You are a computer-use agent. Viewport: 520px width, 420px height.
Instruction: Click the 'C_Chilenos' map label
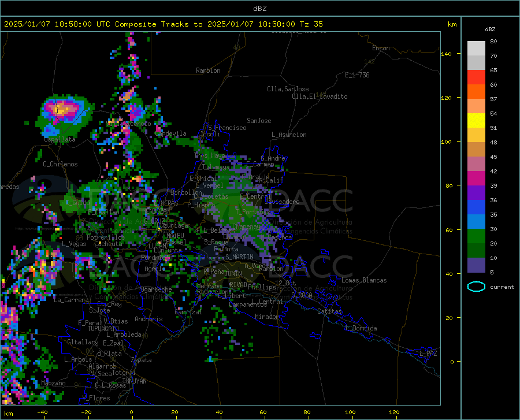pos(60,164)
